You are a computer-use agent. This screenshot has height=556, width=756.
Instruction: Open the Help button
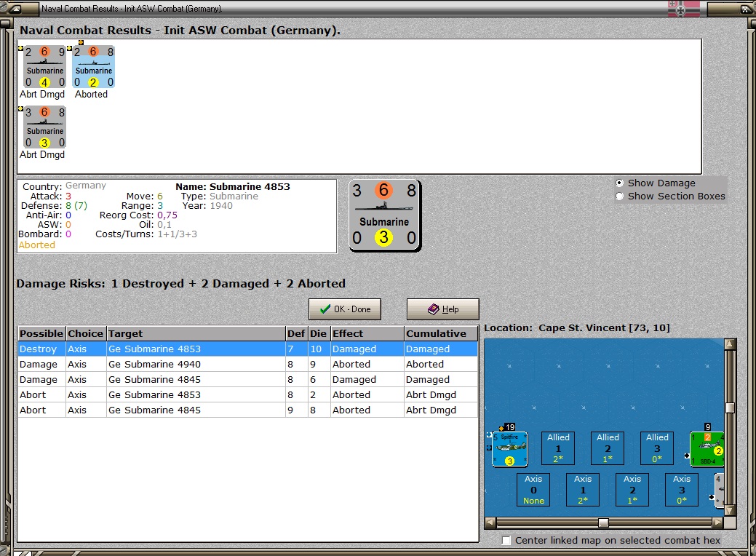tap(442, 309)
